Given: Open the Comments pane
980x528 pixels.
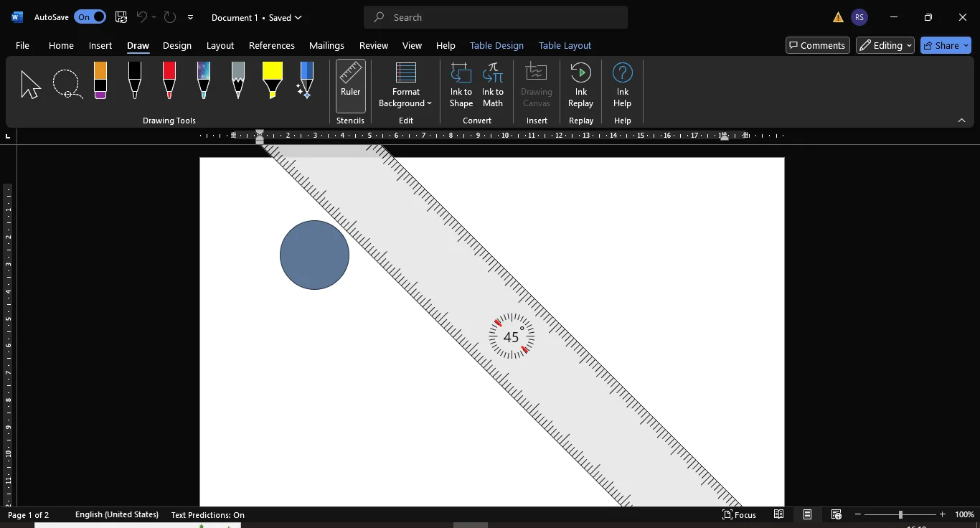Looking at the screenshot, I should point(818,45).
